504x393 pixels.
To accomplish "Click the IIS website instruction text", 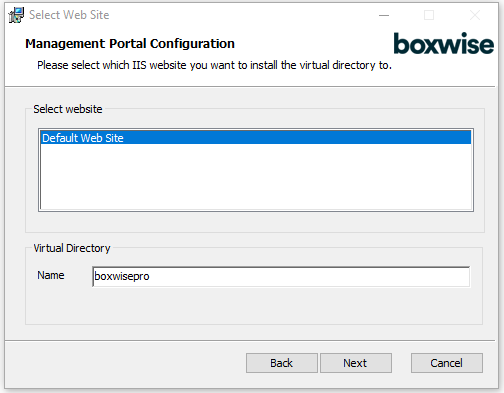I will 214,65.
